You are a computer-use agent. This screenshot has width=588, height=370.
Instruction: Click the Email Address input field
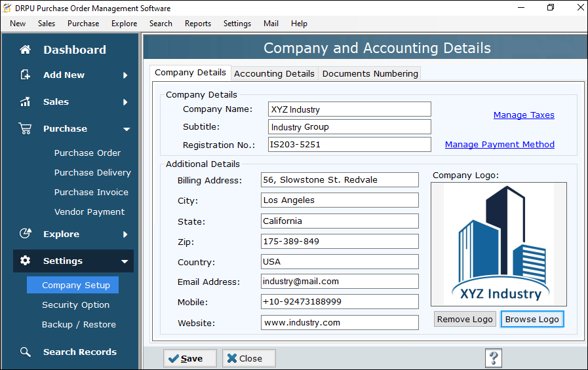[x=340, y=281]
